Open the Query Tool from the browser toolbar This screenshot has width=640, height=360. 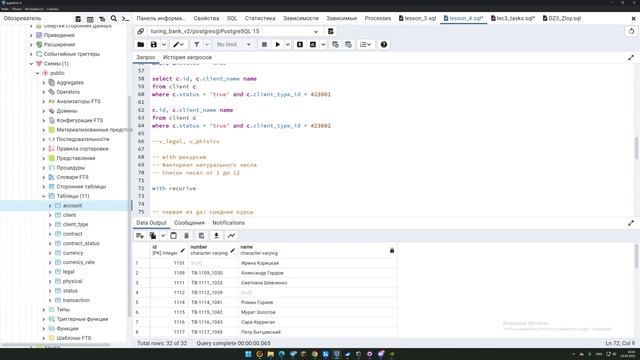[78, 19]
